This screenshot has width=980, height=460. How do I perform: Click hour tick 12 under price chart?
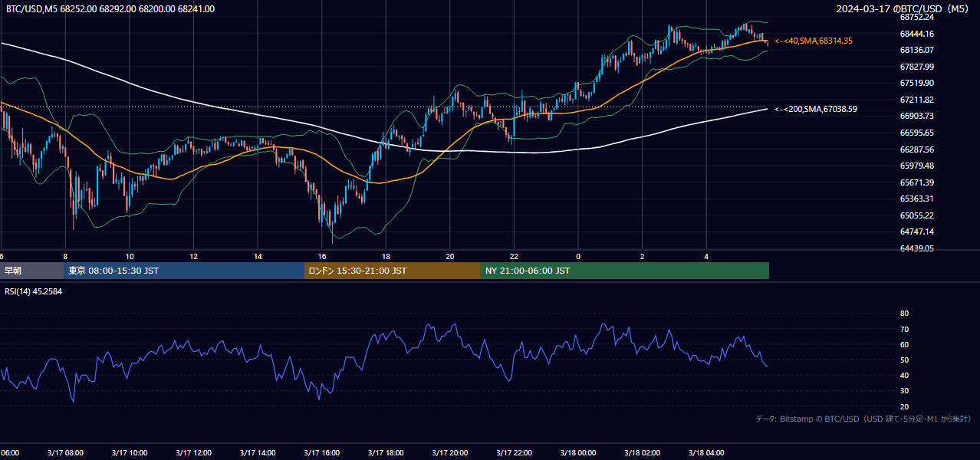(x=193, y=257)
